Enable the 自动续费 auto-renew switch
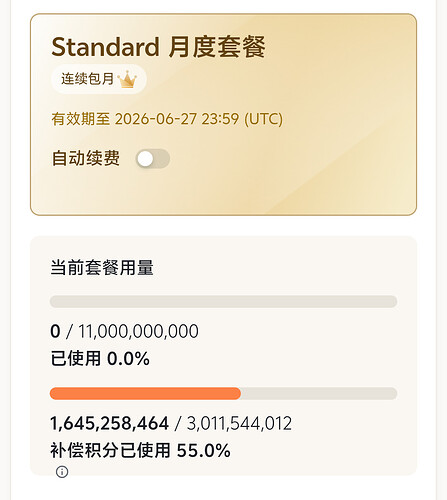The width and height of the screenshot is (447, 500). pyautogui.click(x=153, y=159)
